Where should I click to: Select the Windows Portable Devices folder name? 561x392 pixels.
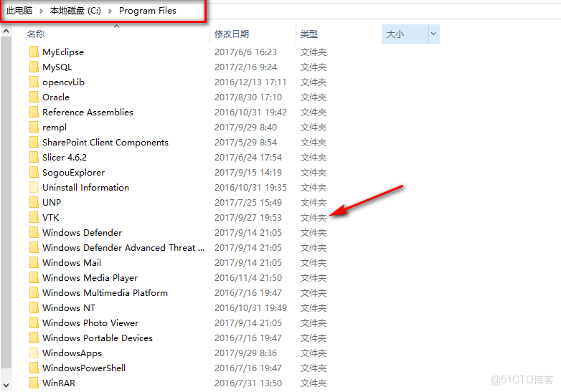pyautogui.click(x=98, y=338)
